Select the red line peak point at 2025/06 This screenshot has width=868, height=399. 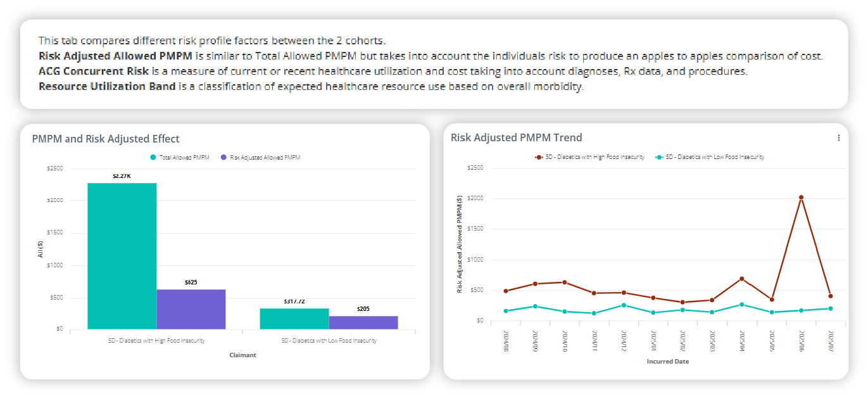point(801,198)
